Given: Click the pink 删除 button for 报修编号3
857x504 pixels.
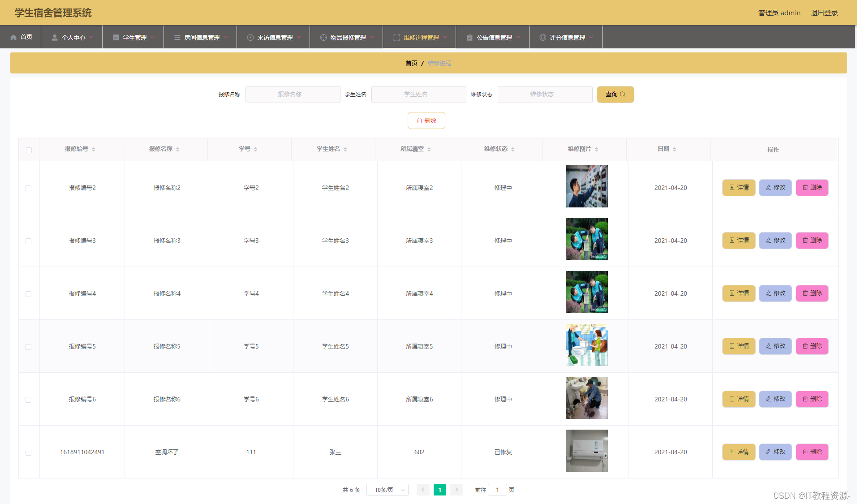Looking at the screenshot, I should [812, 241].
